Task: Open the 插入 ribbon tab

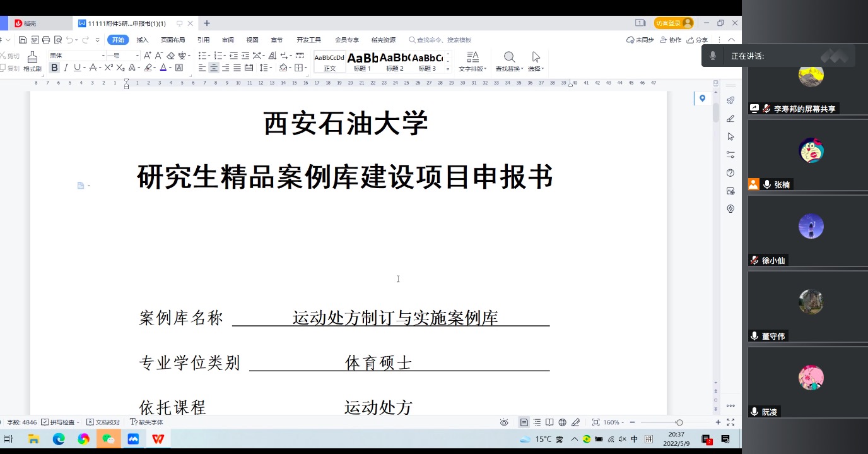Action: [x=143, y=40]
